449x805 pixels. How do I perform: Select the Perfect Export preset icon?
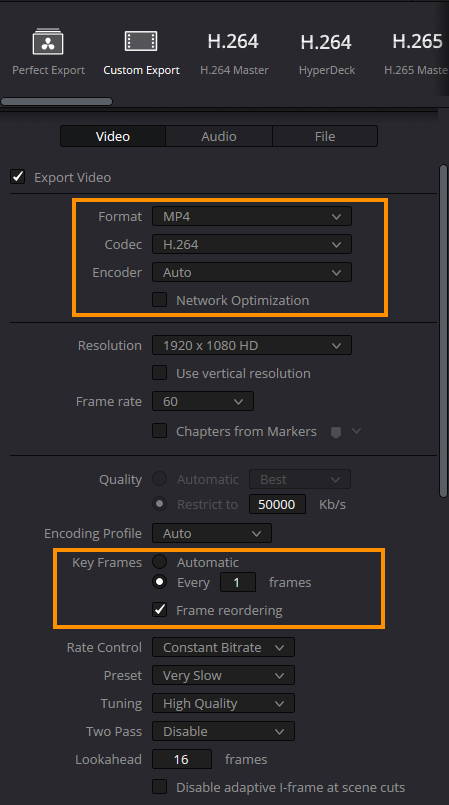pyautogui.click(x=48, y=42)
